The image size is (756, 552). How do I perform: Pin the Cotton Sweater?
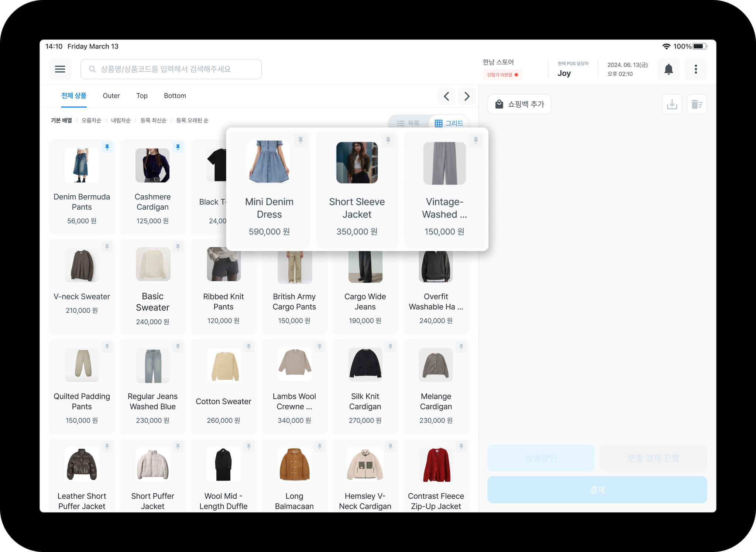tap(249, 347)
